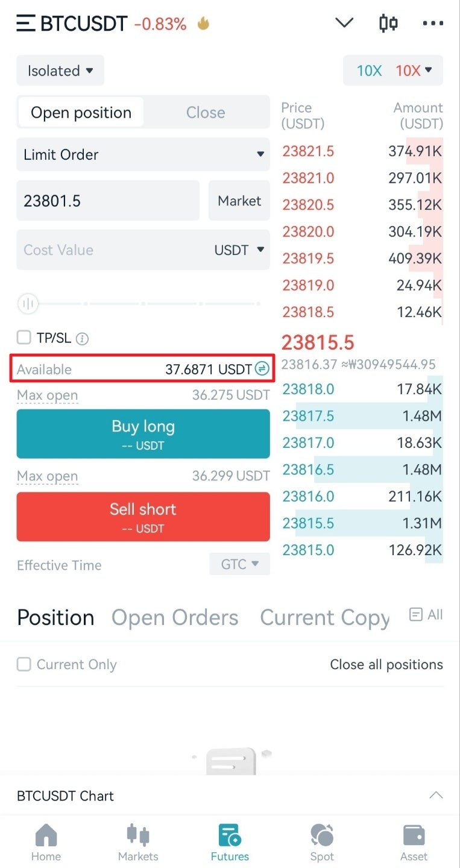The image size is (460, 868).
Task: Switch to the Close tab
Action: point(205,113)
